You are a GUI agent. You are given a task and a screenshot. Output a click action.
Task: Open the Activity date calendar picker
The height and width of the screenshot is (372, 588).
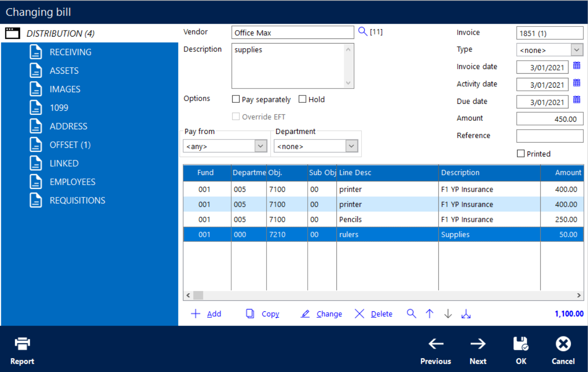576,83
